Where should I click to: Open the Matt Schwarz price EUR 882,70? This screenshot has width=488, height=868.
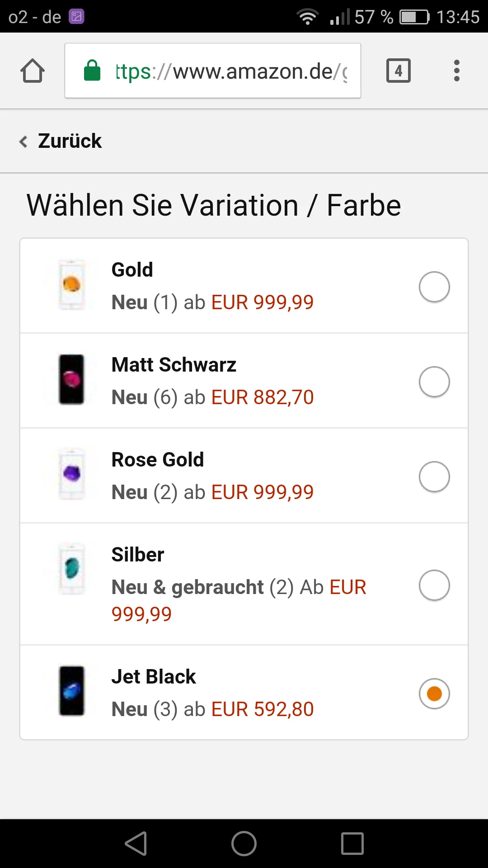click(263, 397)
